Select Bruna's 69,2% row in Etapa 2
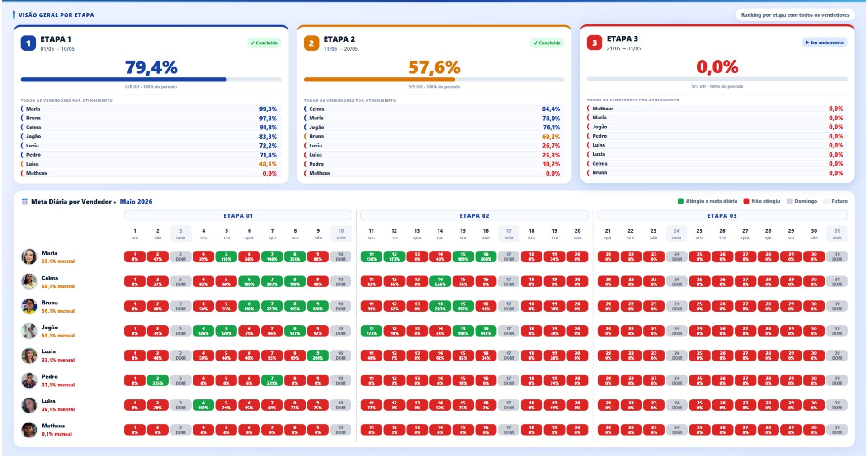The width and height of the screenshot is (868, 456). coord(434,137)
